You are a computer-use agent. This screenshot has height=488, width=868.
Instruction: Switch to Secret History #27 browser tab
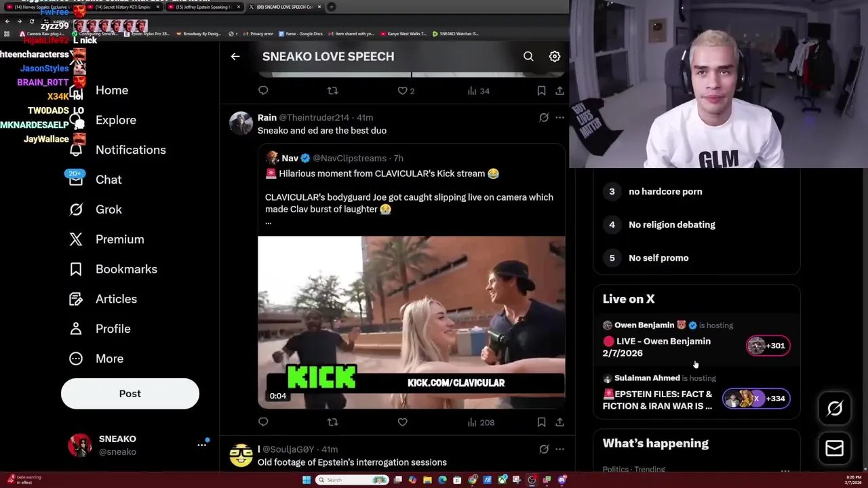(x=123, y=7)
